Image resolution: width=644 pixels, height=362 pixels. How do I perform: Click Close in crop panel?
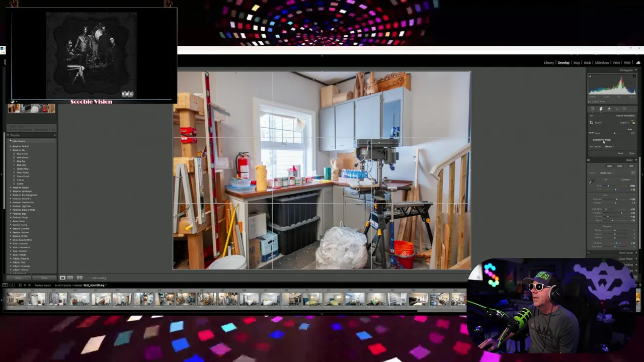pyautogui.click(x=631, y=153)
